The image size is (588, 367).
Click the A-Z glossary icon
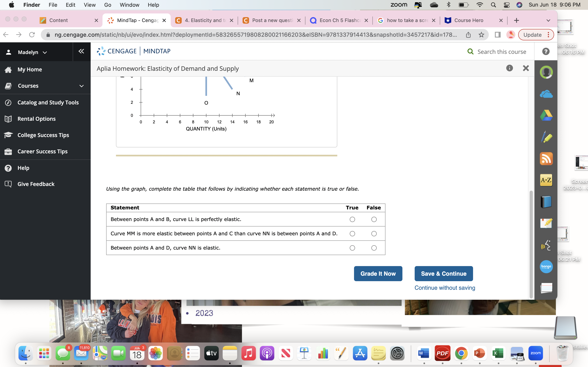coord(546,180)
